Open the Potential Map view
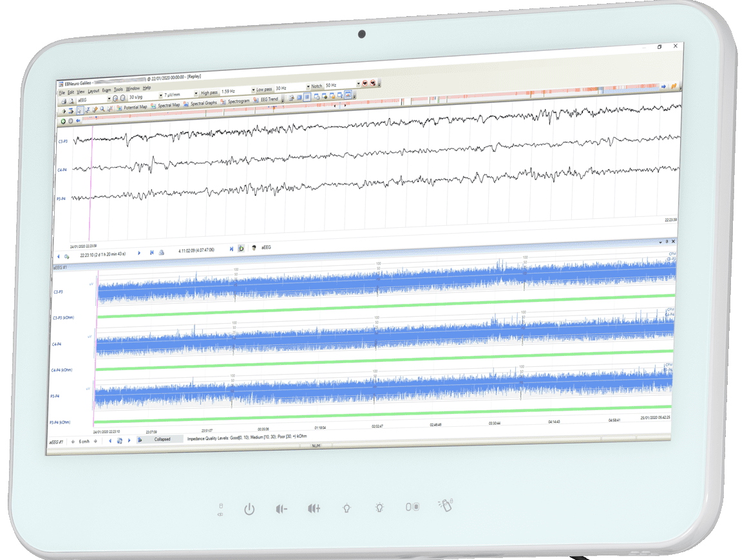The width and height of the screenshot is (749, 560). coord(135,107)
